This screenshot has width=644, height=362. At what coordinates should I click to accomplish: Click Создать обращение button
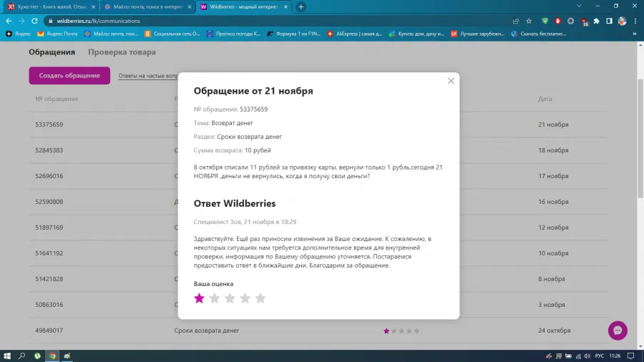pos(69,76)
